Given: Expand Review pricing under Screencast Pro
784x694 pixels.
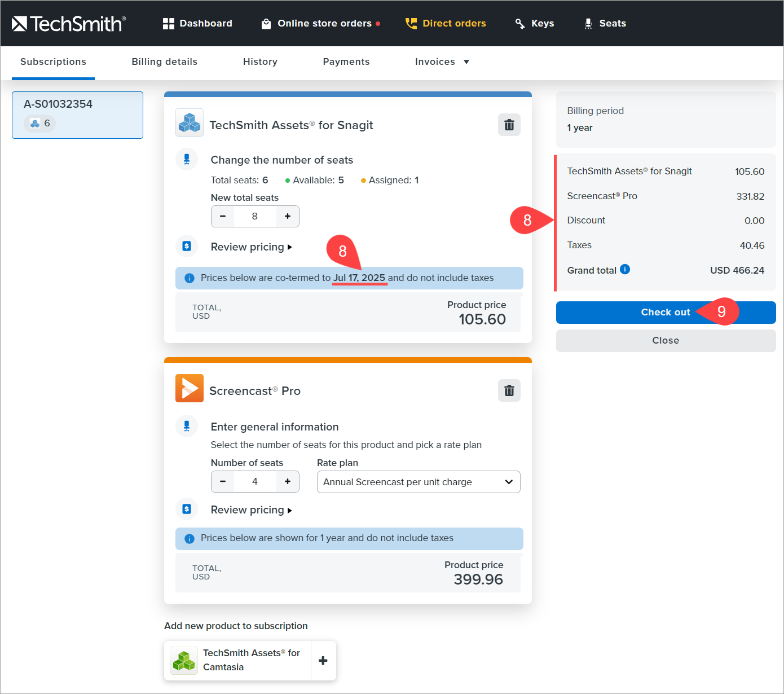Looking at the screenshot, I should point(251,510).
